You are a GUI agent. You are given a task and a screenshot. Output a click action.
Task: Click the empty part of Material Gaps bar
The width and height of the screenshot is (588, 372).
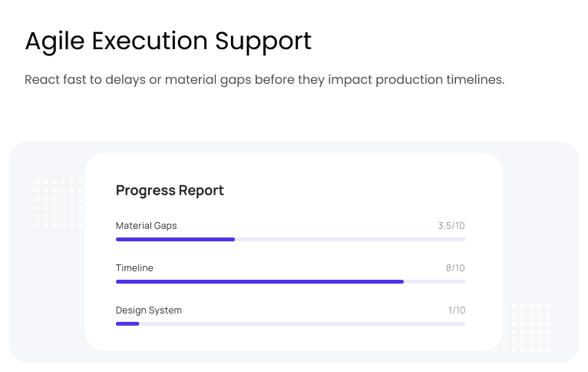point(350,239)
